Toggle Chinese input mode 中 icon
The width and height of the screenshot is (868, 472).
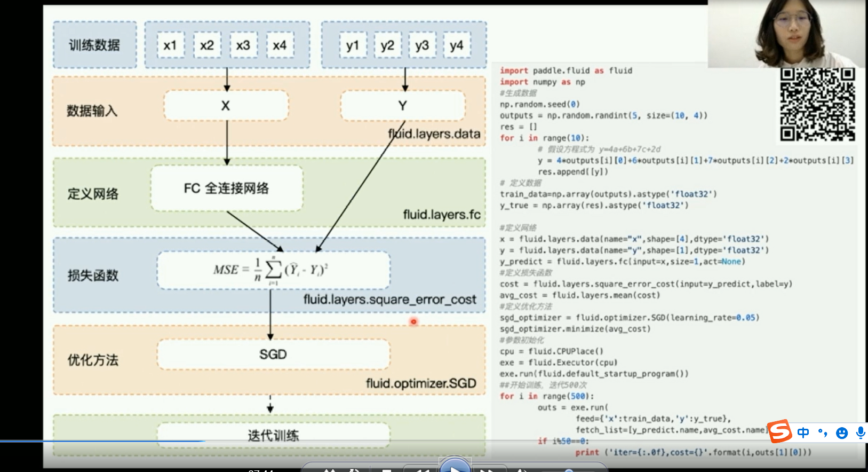[x=803, y=432]
